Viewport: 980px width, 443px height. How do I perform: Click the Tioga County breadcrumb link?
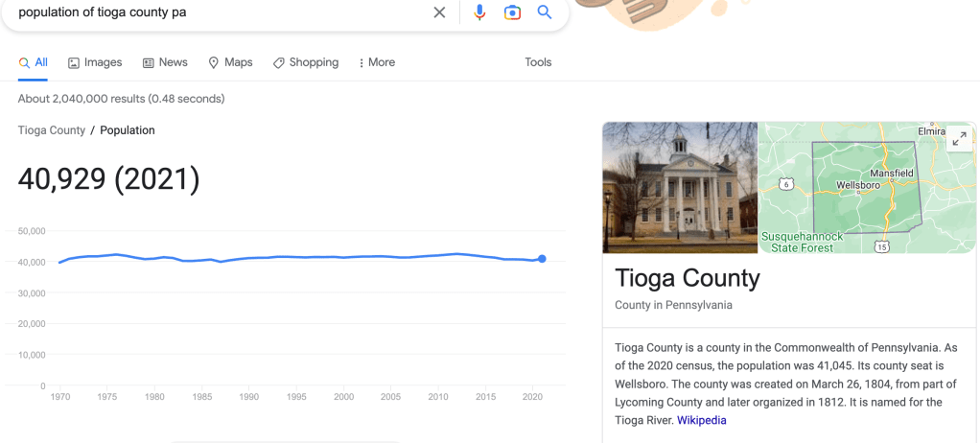click(x=52, y=130)
